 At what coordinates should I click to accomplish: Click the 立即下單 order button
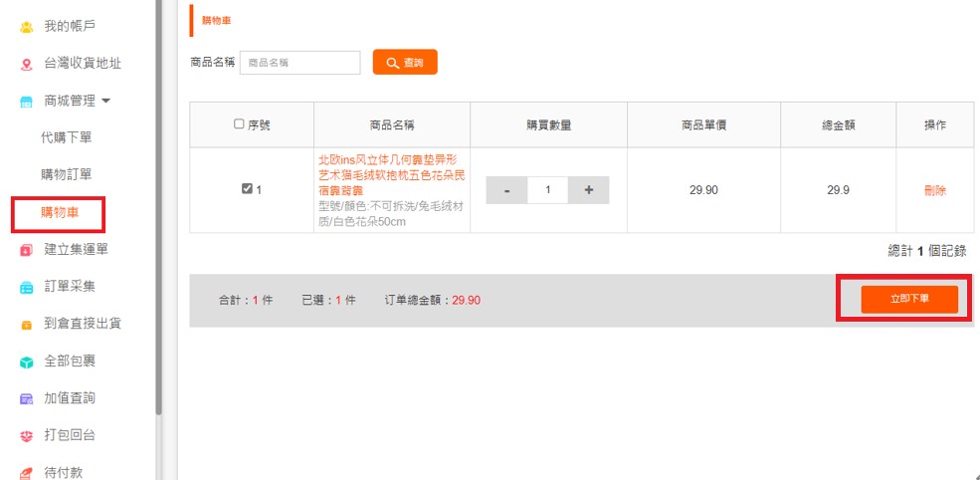(x=909, y=299)
